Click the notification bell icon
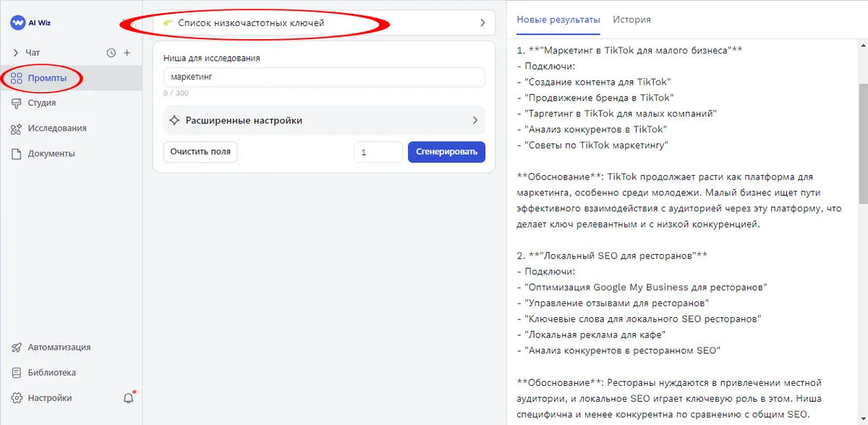The width and height of the screenshot is (868, 425). pos(128,397)
